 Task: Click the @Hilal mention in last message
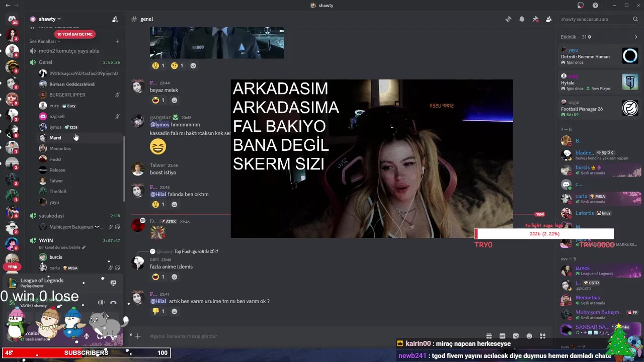[158, 301]
